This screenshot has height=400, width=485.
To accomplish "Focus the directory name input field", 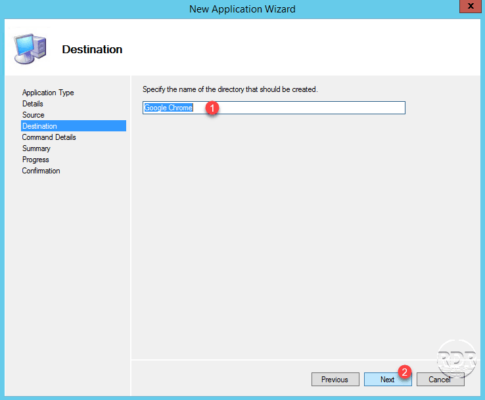I will click(x=274, y=108).
